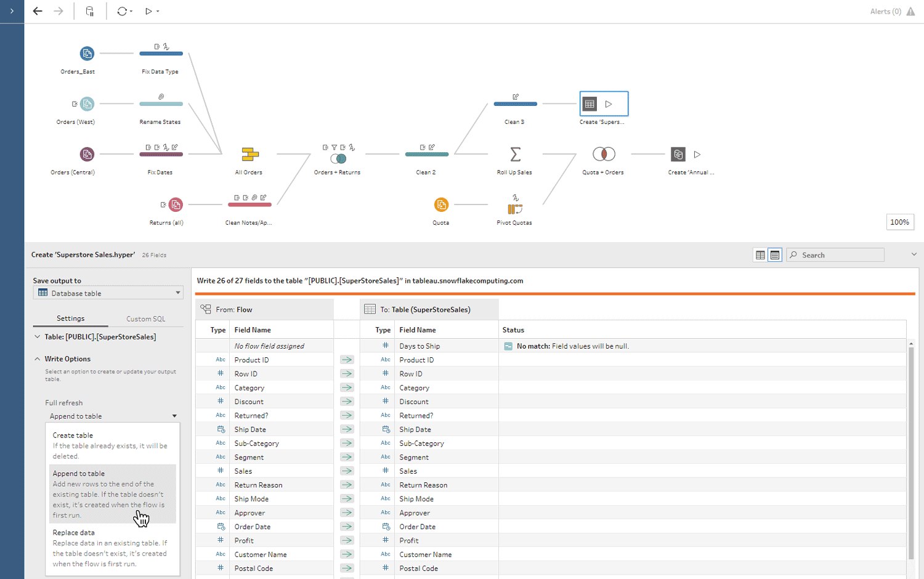Select Create 'Supers...' output step icon
This screenshot has width=924, height=579.
pos(590,104)
